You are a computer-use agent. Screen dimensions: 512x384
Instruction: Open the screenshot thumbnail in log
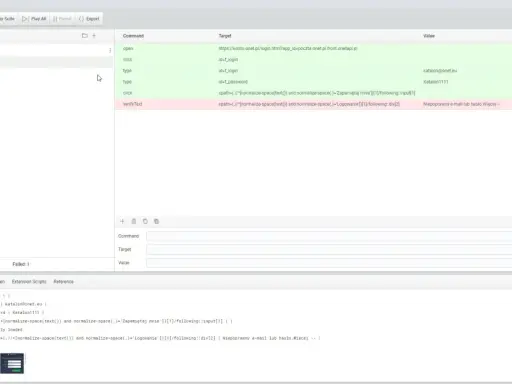pyautogui.click(x=12, y=363)
